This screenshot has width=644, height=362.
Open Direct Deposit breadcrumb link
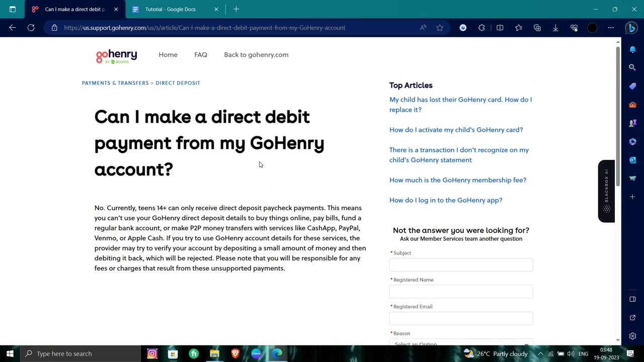click(x=178, y=83)
